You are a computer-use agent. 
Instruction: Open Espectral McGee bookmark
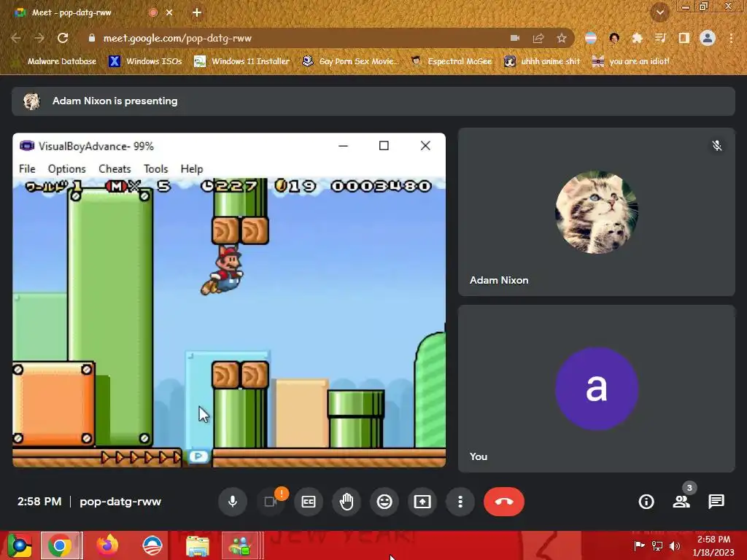click(452, 61)
